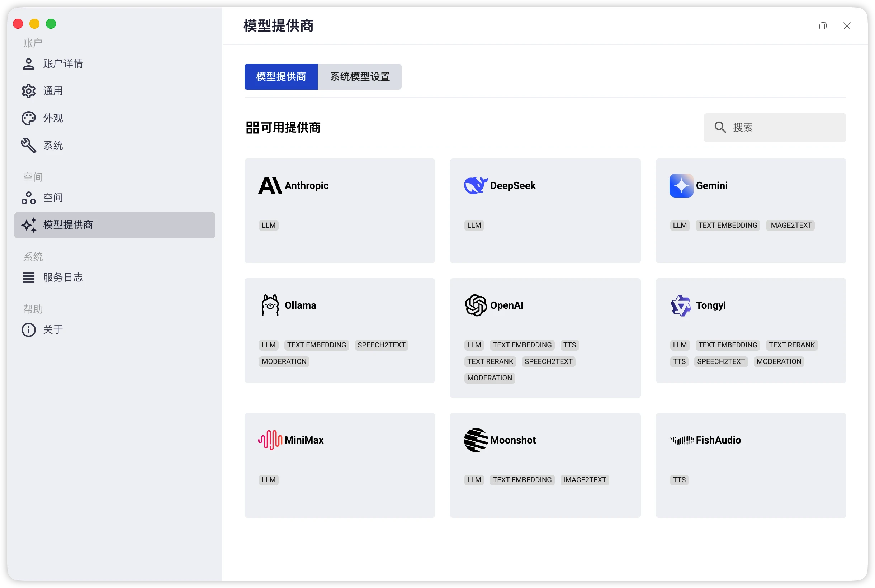Open the Tongyi provider card
Image resolution: width=875 pixels, height=588 pixels.
(751, 331)
